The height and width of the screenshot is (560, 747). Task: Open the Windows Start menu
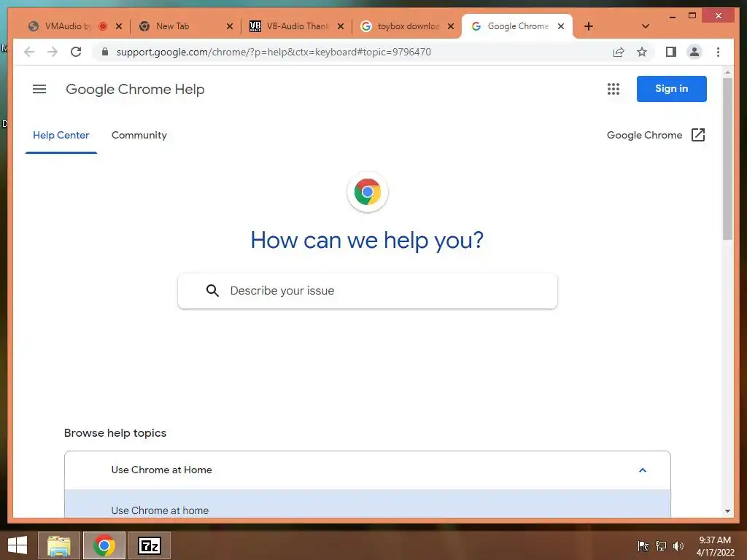coord(18,545)
